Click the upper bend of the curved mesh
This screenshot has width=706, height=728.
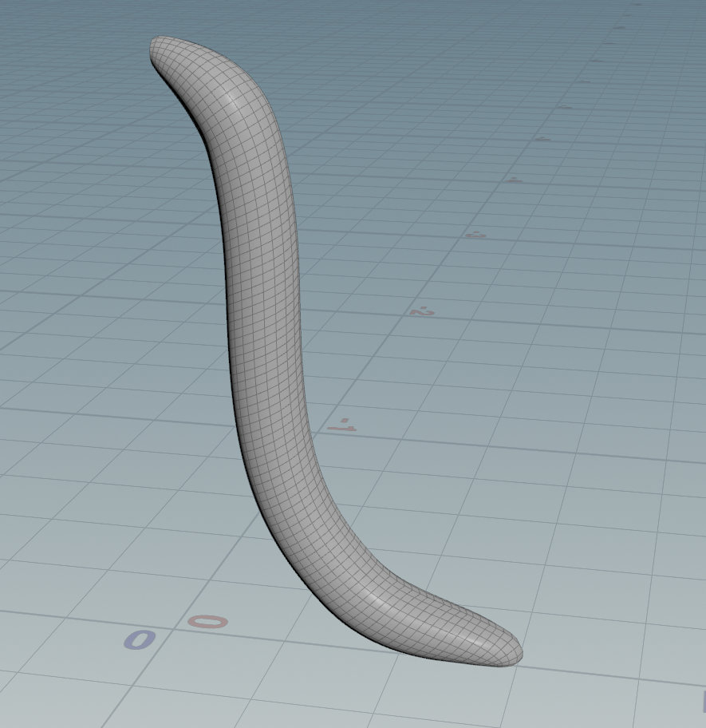pos(239,112)
